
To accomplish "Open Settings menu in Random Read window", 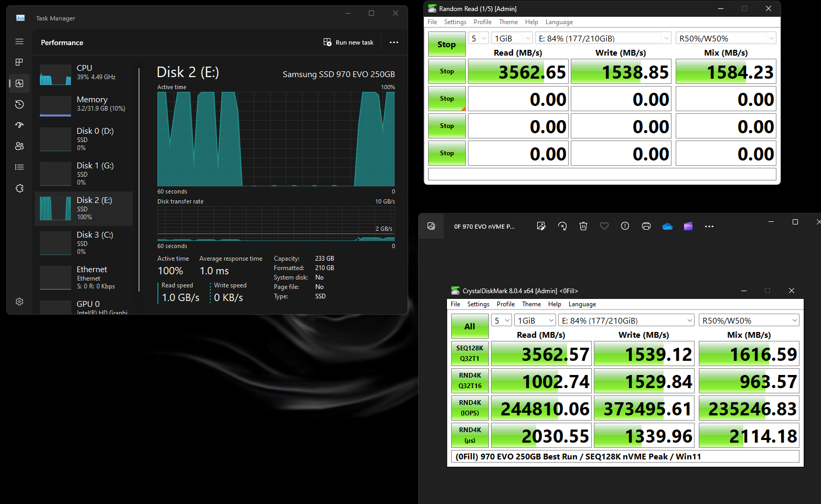I will coord(455,22).
